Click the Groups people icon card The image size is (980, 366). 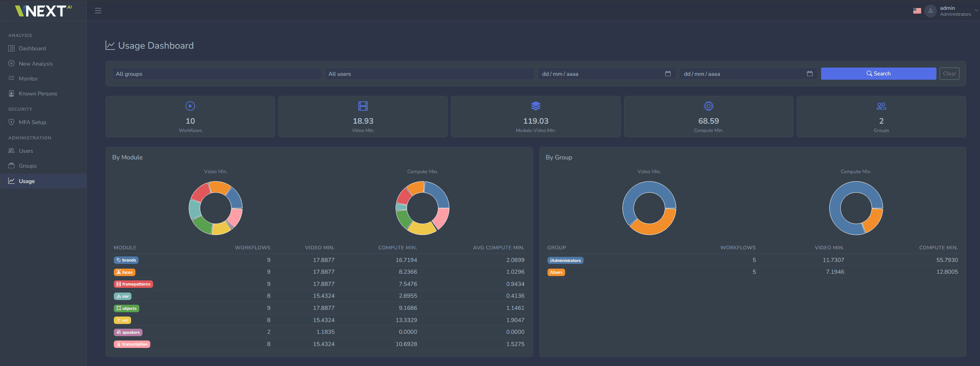(x=881, y=117)
